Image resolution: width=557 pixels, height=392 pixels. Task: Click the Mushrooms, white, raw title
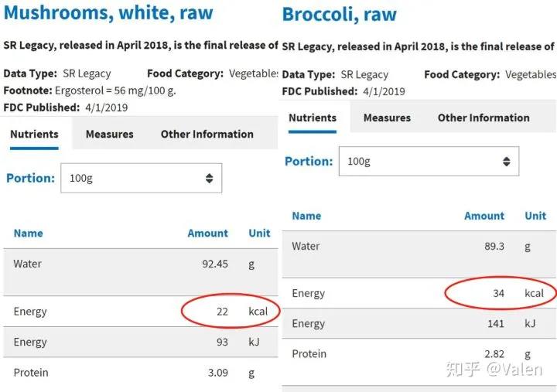108,13
